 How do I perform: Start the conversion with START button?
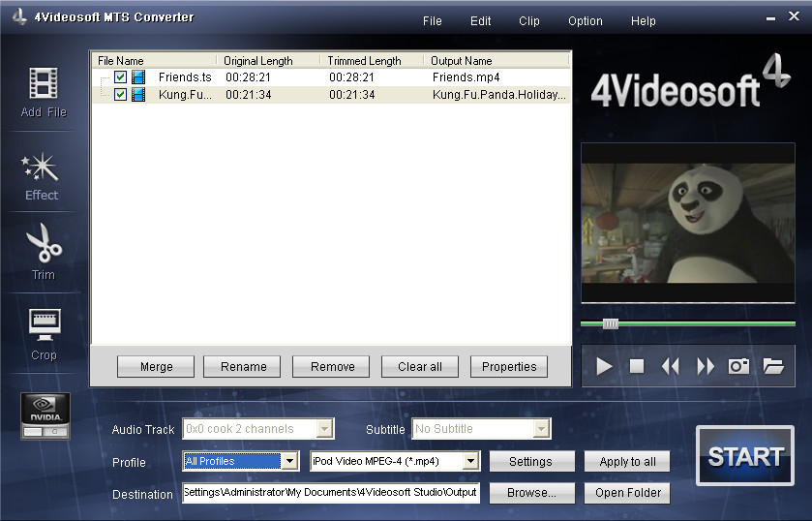tap(745, 456)
